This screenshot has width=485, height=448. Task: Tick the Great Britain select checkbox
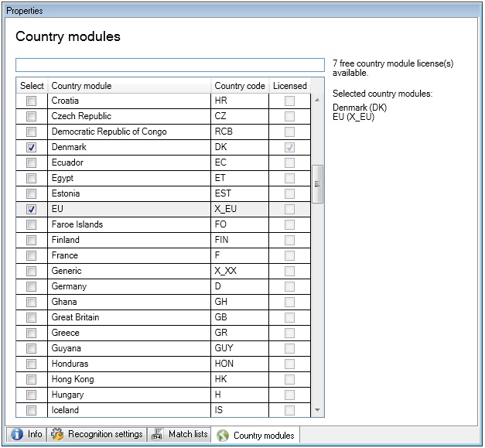coord(32,317)
